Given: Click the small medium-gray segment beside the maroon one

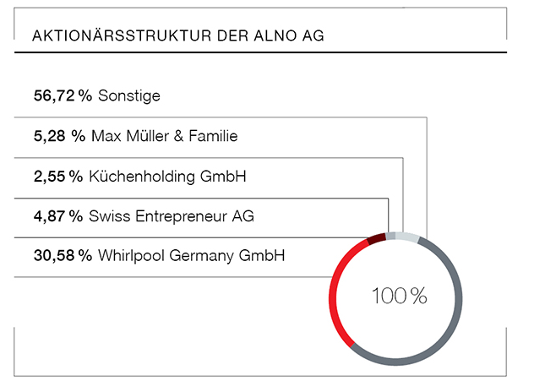Looking at the screenshot, I should coord(390,236).
